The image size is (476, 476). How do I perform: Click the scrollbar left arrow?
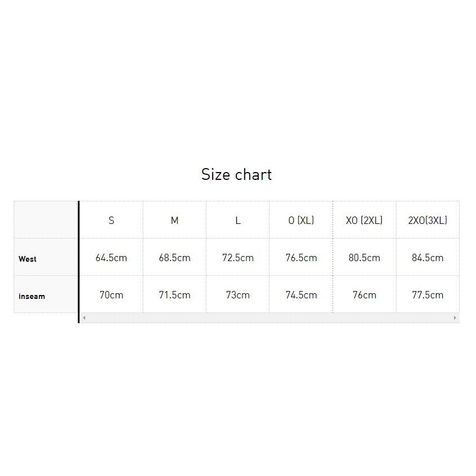pos(84,318)
